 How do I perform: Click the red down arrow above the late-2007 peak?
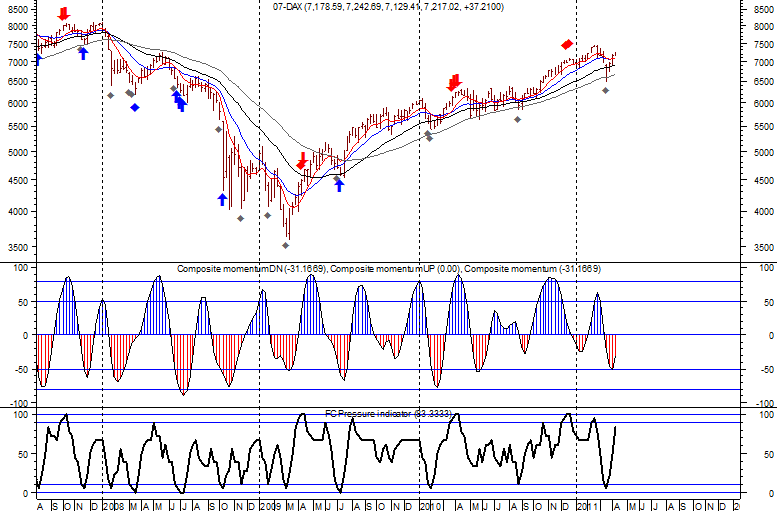click(x=63, y=14)
